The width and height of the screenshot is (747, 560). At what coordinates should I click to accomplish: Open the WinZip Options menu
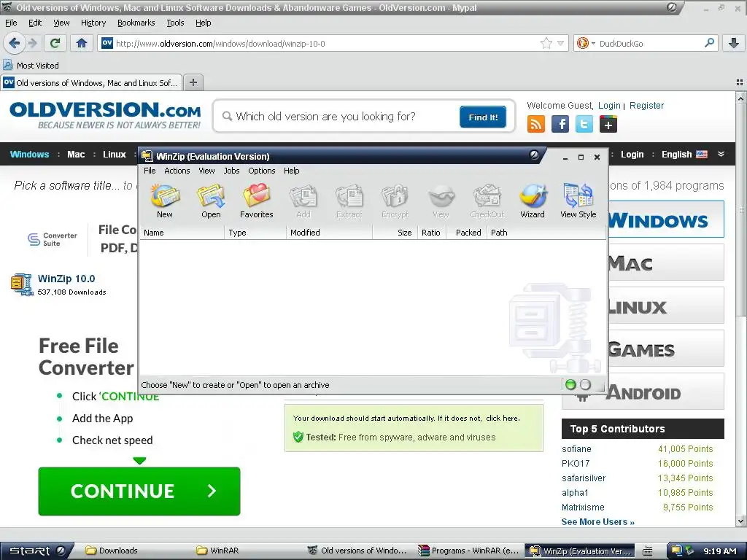pyautogui.click(x=262, y=171)
